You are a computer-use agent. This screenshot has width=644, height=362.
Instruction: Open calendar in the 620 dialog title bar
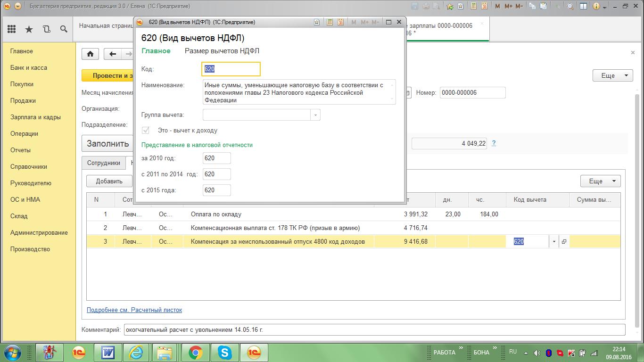[340, 22]
